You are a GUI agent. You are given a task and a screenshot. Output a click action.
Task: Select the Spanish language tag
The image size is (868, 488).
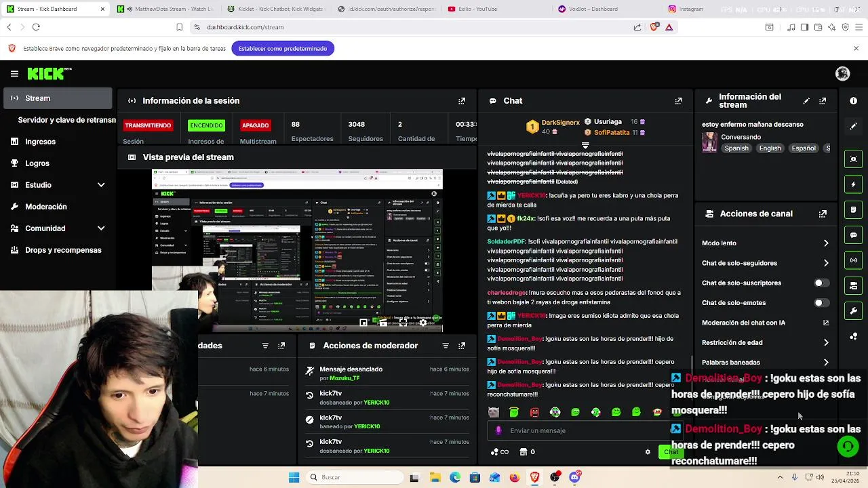pos(736,148)
